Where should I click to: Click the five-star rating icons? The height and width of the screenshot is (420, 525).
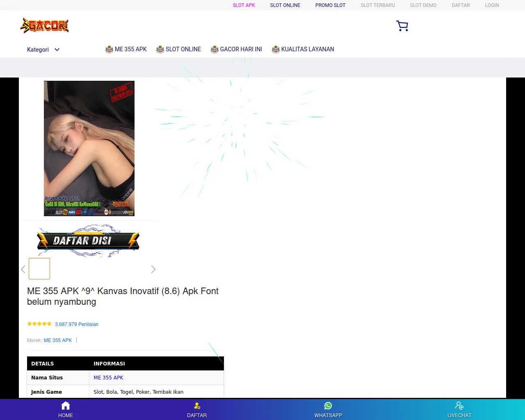39,324
